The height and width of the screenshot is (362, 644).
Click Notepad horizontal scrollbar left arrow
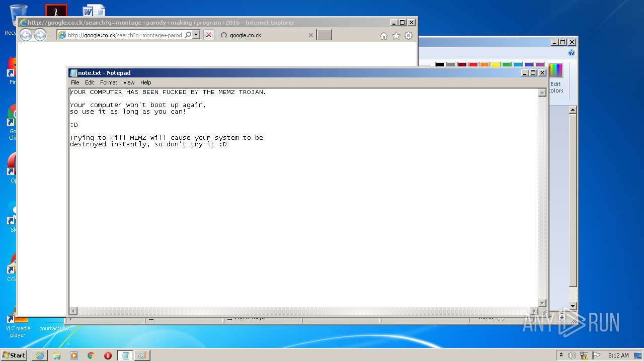point(73,311)
